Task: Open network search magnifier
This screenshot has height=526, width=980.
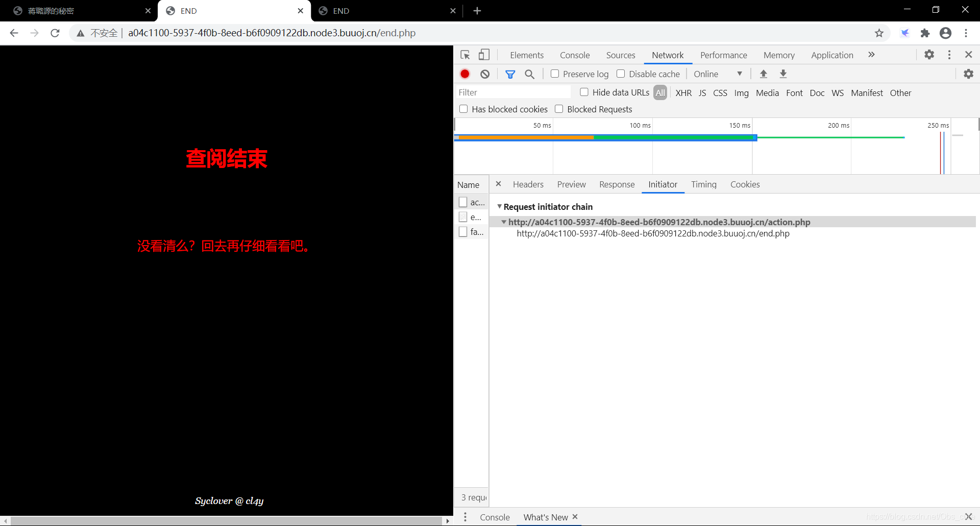Action: [x=530, y=74]
